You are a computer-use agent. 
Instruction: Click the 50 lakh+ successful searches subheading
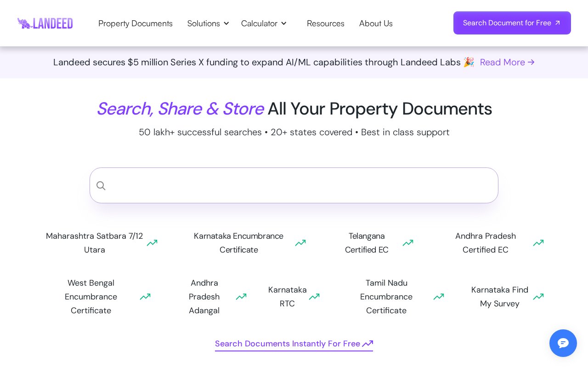294,132
